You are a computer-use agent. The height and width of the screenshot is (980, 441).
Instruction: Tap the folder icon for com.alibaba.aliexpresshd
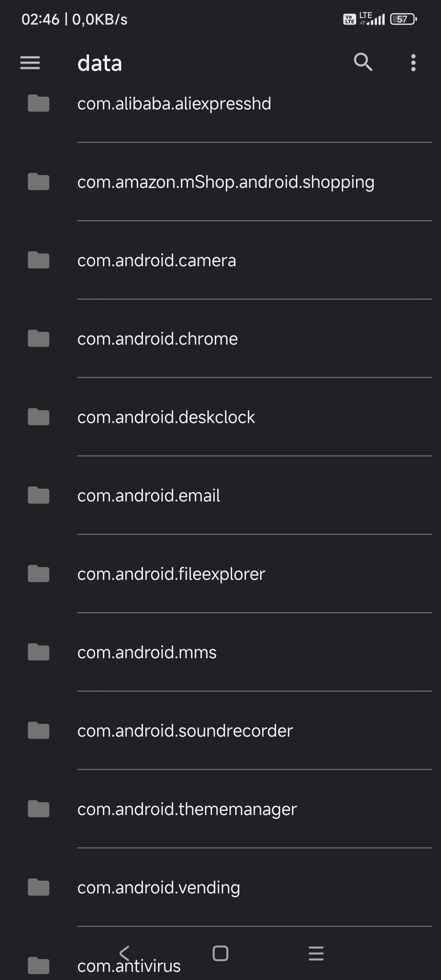coord(38,103)
